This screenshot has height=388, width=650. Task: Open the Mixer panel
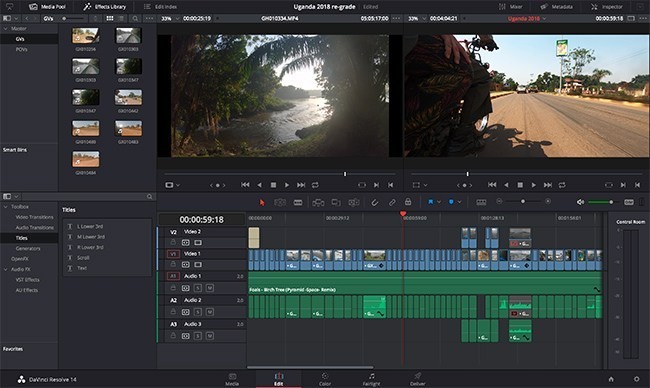pos(510,7)
